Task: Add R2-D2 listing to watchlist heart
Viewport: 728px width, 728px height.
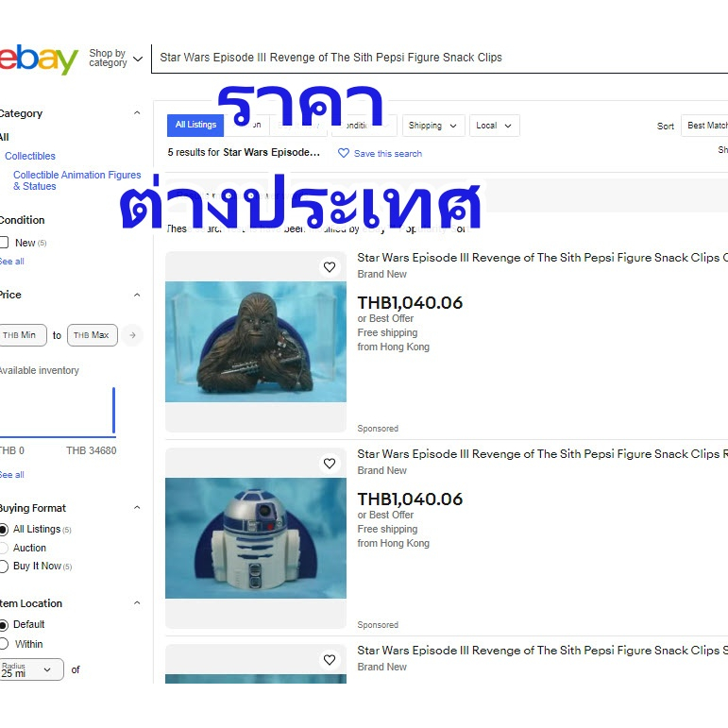Action: (x=330, y=464)
